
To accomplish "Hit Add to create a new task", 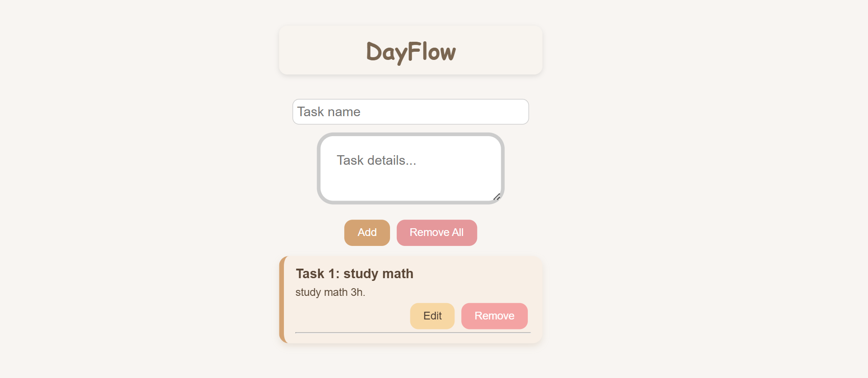I will pyautogui.click(x=366, y=232).
